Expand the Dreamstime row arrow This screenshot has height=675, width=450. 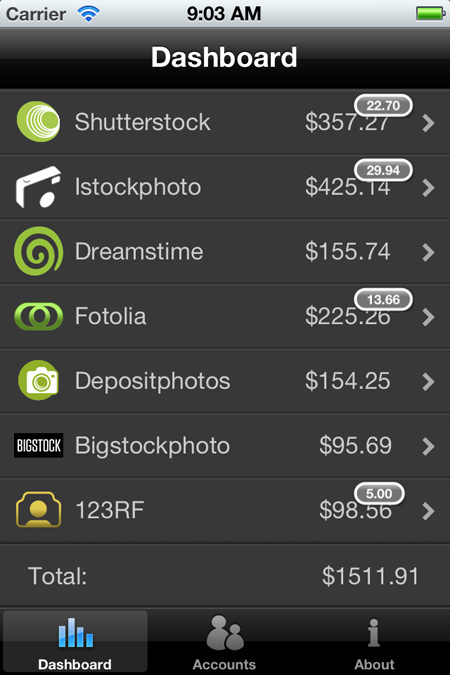click(x=428, y=252)
